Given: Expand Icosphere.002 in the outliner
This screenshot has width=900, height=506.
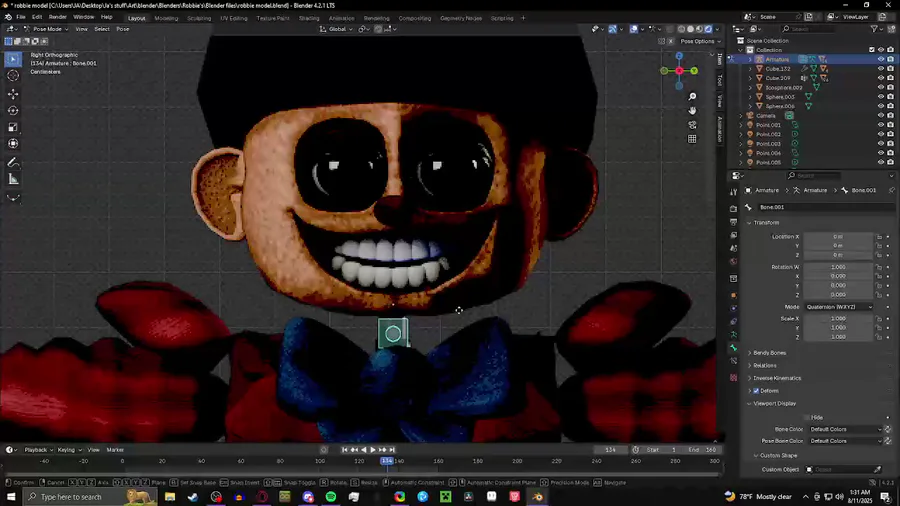Looking at the screenshot, I should (750, 87).
